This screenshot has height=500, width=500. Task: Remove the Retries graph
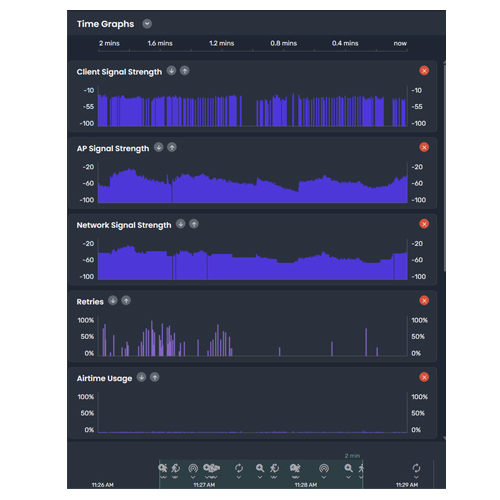tap(424, 301)
